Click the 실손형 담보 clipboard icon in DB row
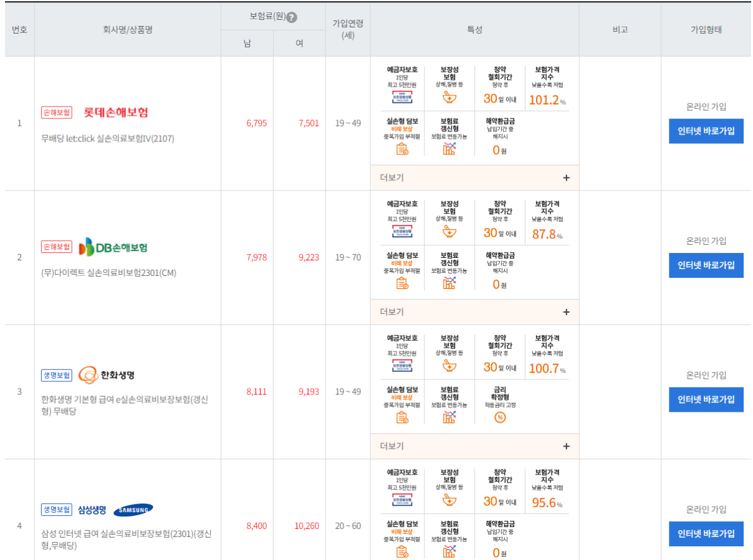The height and width of the screenshot is (560, 753). (402, 283)
